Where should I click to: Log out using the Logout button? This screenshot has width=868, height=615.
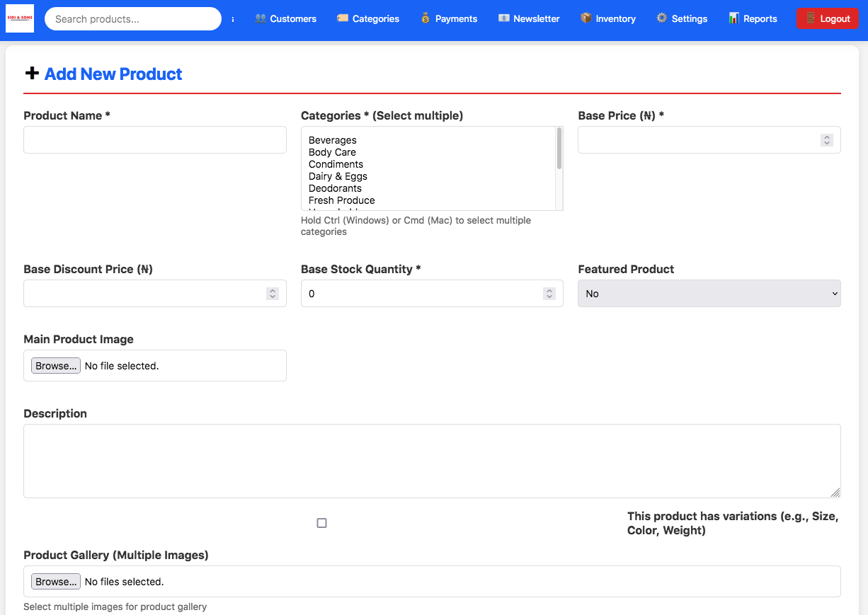coord(828,18)
